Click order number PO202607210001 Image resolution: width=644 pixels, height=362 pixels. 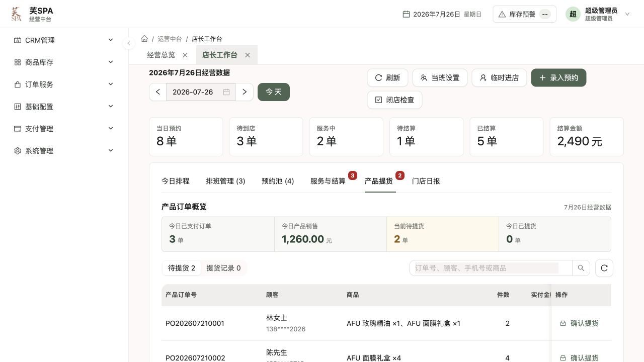coord(195,323)
